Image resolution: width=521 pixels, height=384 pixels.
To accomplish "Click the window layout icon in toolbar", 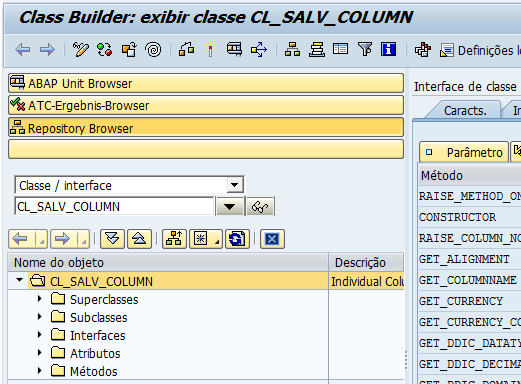I will pyautogui.click(x=340, y=49).
